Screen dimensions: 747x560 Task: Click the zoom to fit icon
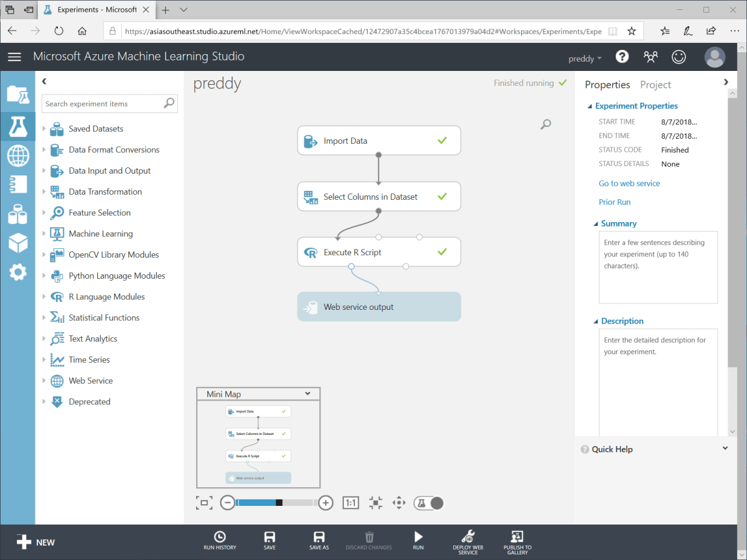[204, 503]
